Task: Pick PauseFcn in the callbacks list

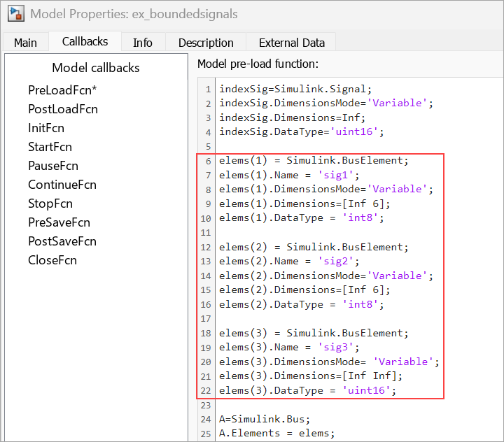Action: (x=53, y=166)
